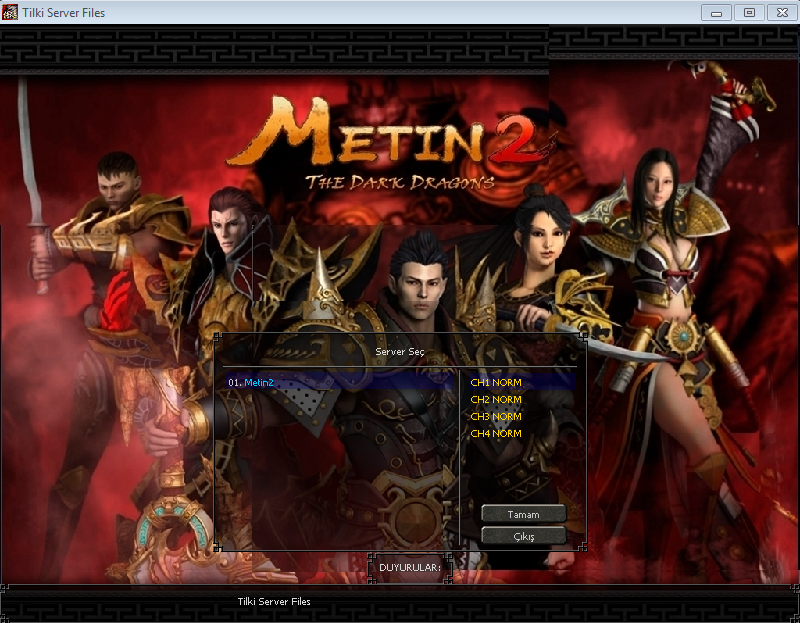Click the Tilki Server Files app icon in title bar
Screen dimensions: 800x623
click(10, 12)
